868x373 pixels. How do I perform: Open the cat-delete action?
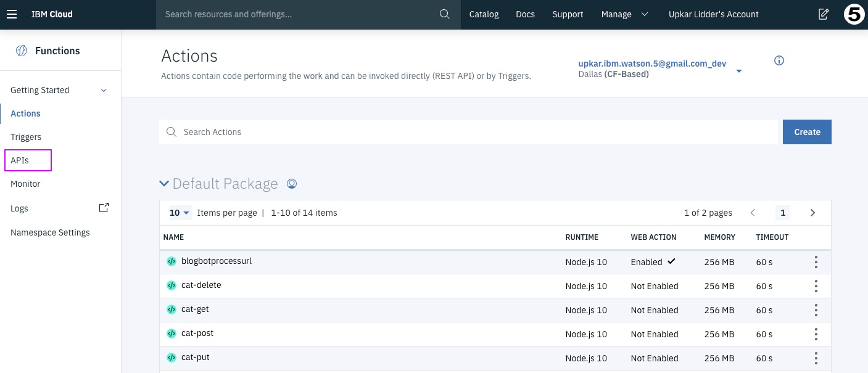tap(201, 285)
